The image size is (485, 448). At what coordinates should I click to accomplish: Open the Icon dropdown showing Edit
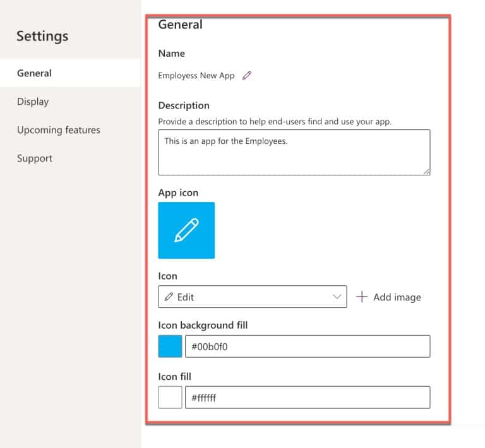[x=253, y=297]
